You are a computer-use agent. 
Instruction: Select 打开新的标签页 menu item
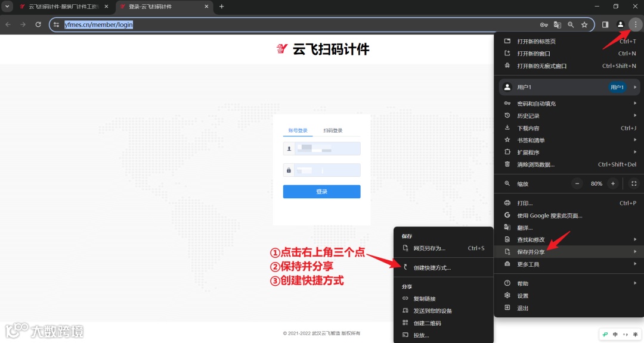coord(569,41)
